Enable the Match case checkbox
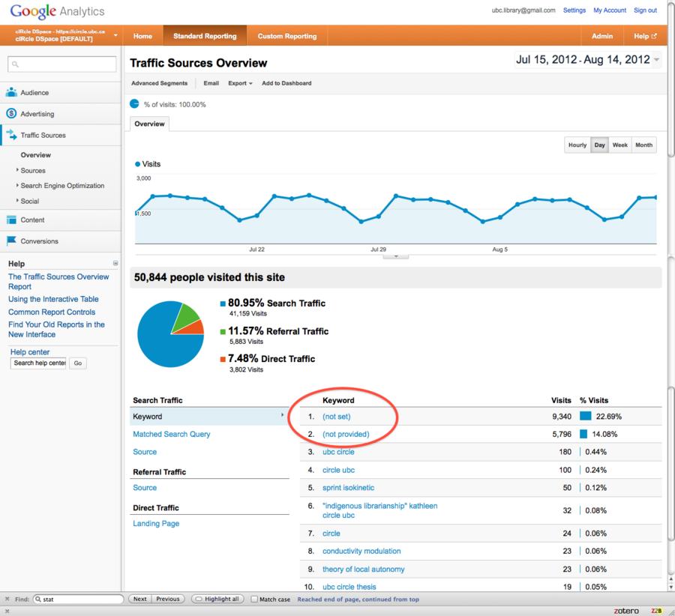Image resolution: width=675 pixels, height=616 pixels. [x=254, y=600]
